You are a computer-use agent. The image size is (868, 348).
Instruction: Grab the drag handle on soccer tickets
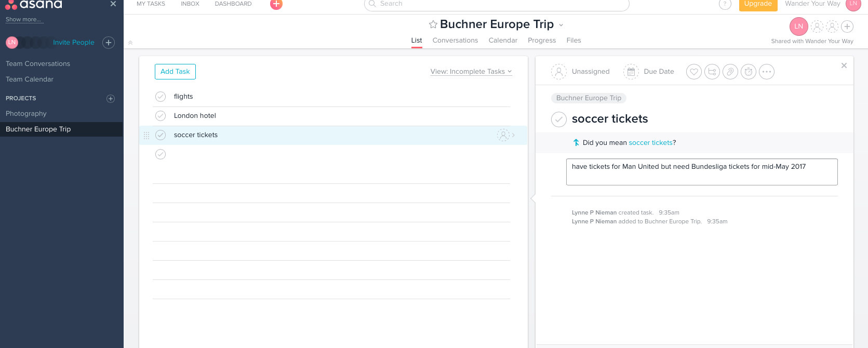click(146, 136)
